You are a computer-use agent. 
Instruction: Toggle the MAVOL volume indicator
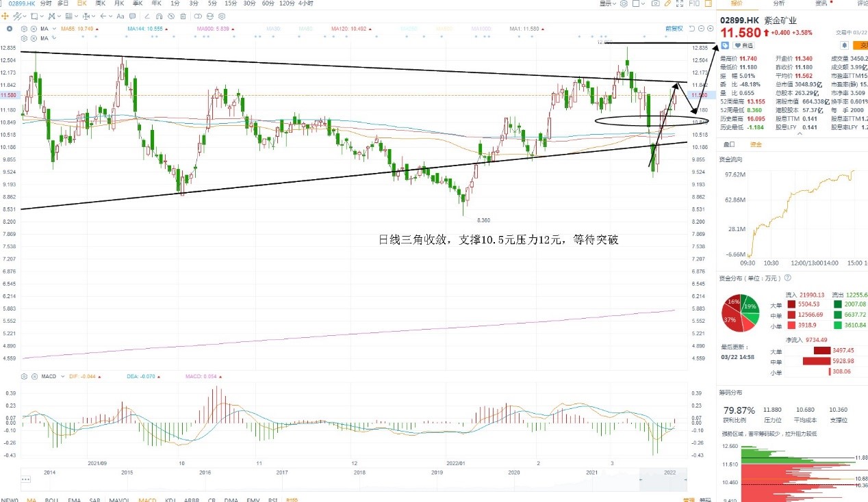(x=119, y=499)
